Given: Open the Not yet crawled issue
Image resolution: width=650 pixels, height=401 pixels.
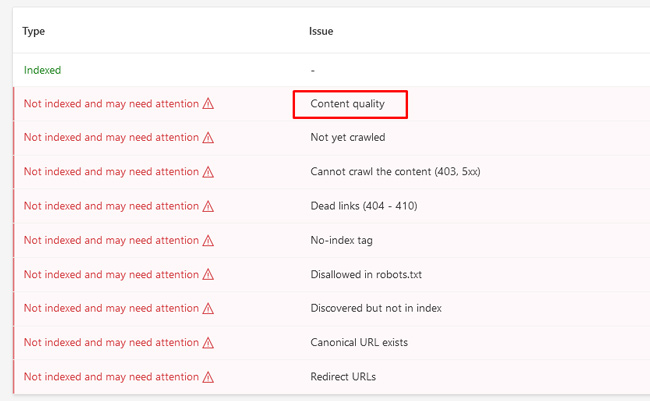Looking at the screenshot, I should coord(347,138).
